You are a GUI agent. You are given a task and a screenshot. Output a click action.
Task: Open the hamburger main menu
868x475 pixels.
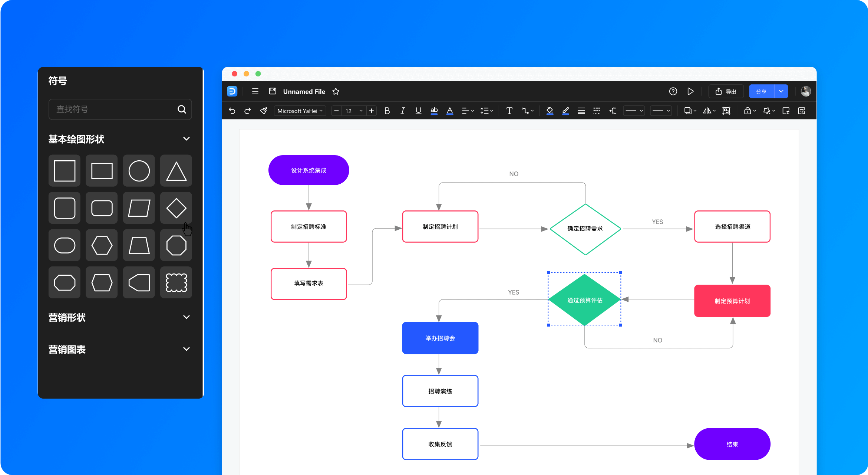click(x=255, y=91)
